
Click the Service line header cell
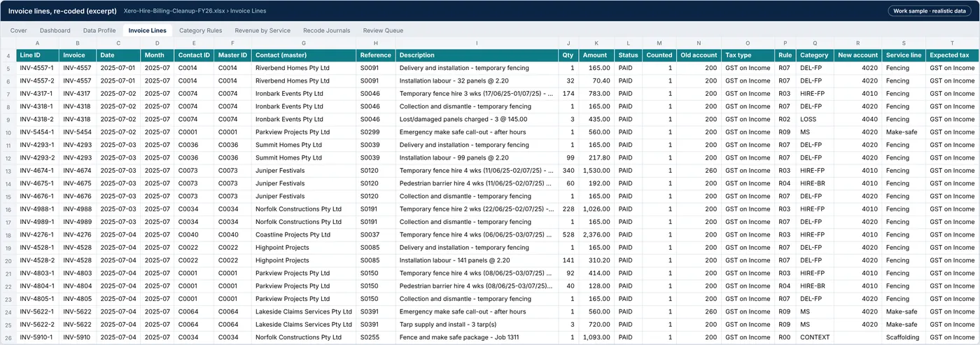904,55
